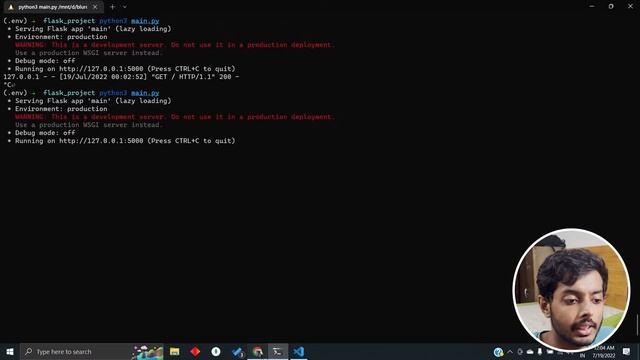
Task: Click the second underlined main.py in terminal
Action: (145, 93)
